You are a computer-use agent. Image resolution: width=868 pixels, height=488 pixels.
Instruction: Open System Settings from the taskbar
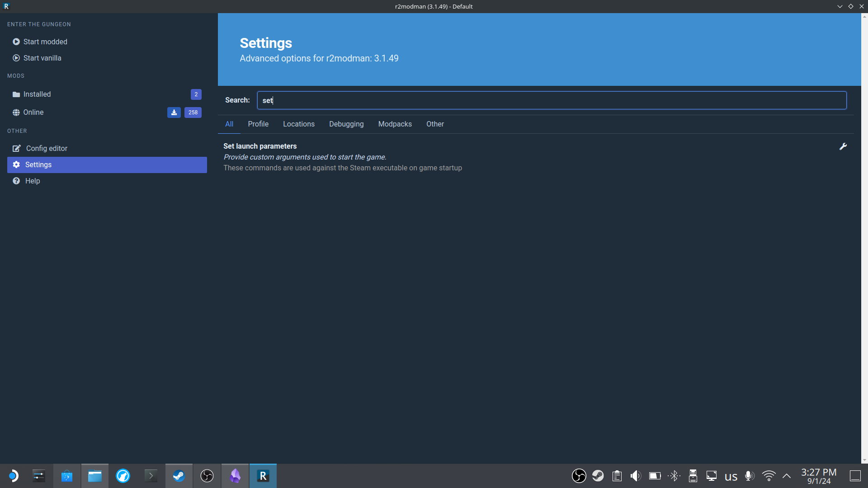point(39,476)
